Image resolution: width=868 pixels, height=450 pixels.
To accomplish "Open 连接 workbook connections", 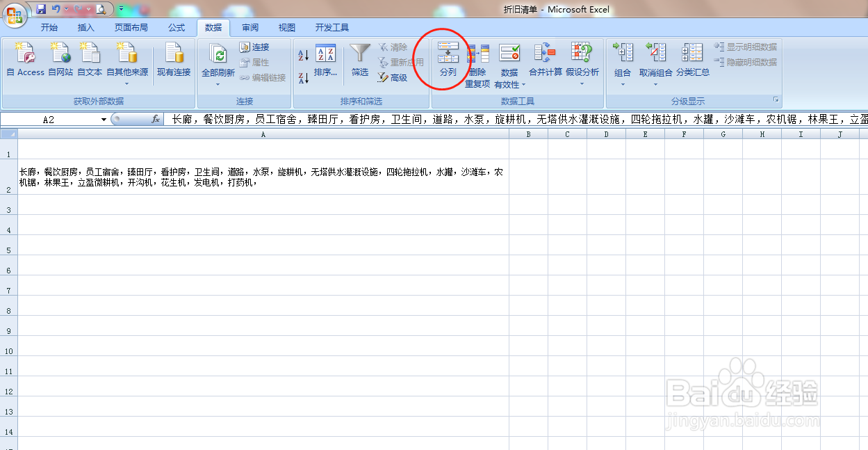I will click(x=254, y=47).
